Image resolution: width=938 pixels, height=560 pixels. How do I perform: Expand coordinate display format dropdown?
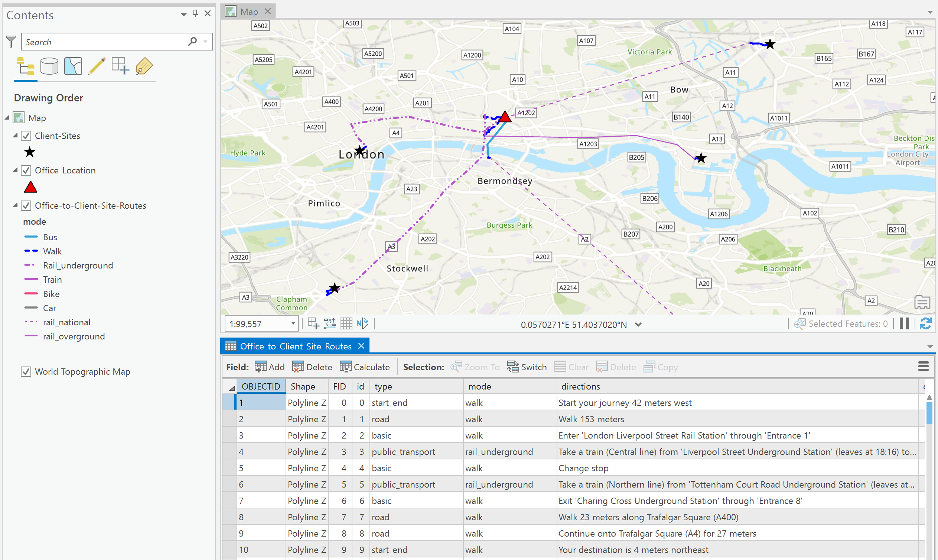coord(638,325)
